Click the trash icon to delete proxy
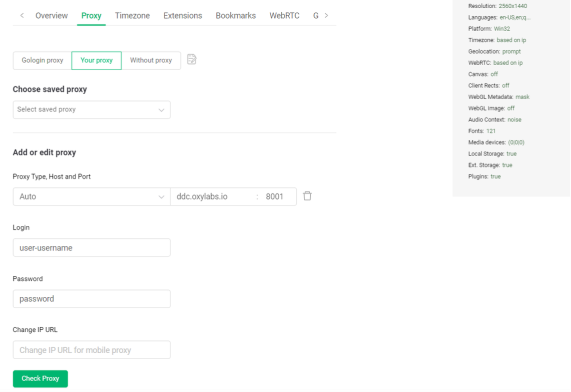This screenshot has width=571, height=392. coord(307,196)
